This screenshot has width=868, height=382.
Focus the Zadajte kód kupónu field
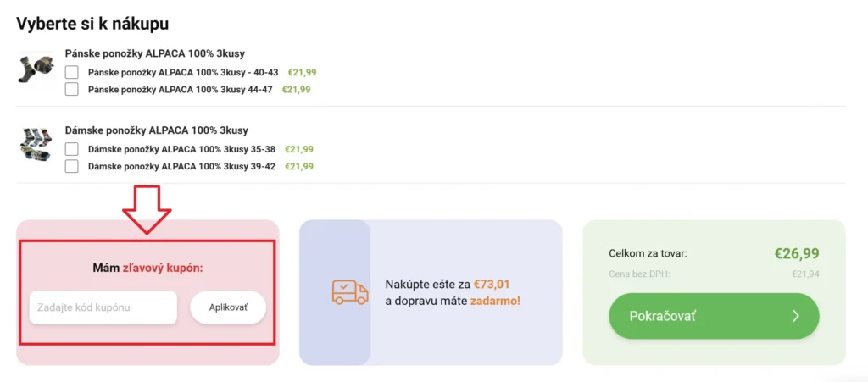point(103,307)
